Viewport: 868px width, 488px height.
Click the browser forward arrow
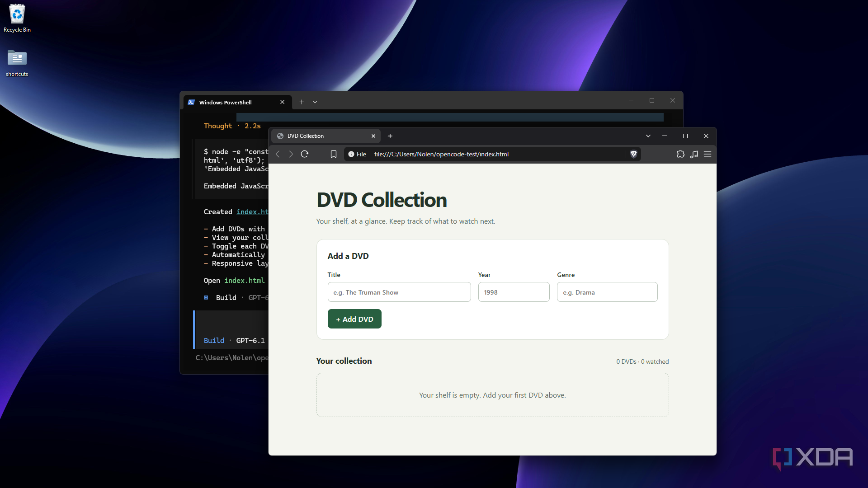tap(291, 154)
